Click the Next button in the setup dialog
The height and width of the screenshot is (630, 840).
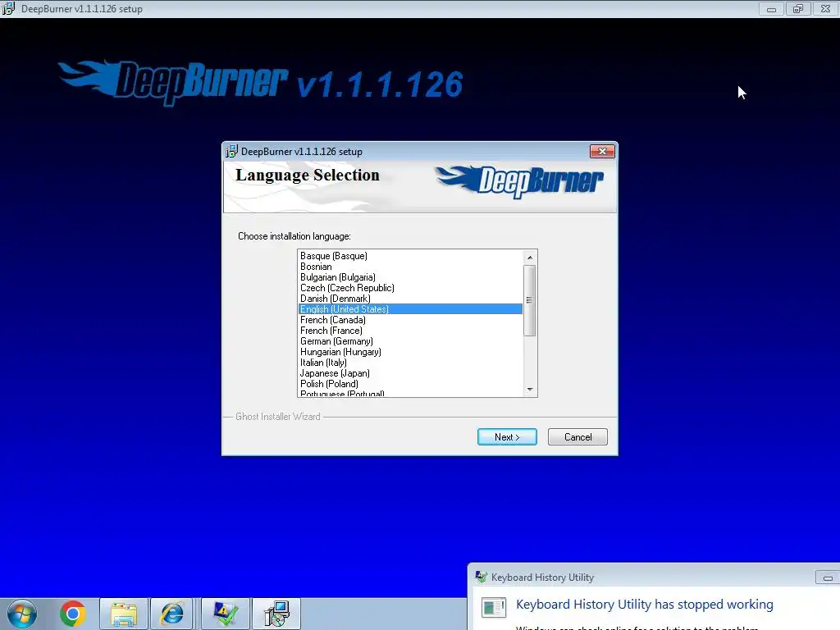point(507,436)
